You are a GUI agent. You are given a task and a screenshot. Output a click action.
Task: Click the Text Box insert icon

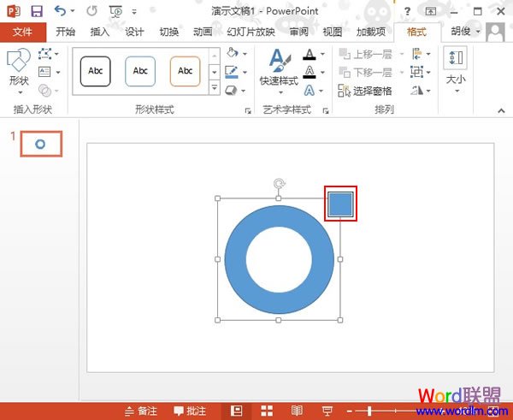[x=44, y=72]
